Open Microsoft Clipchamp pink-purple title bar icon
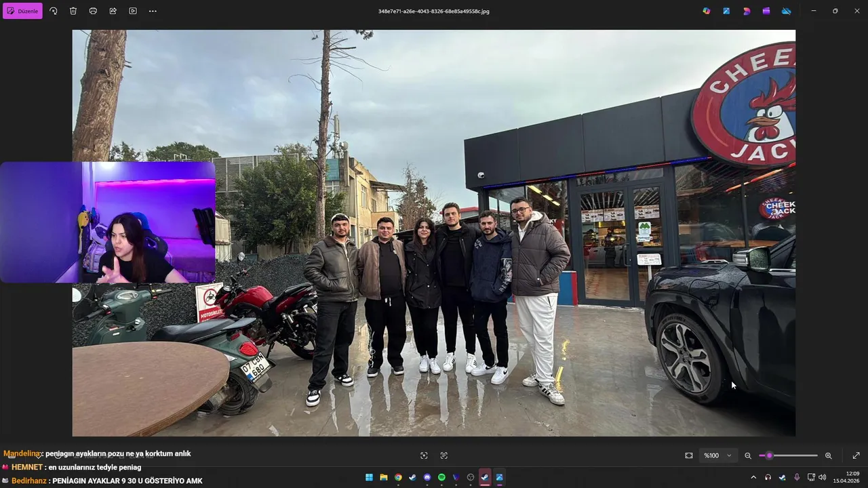The height and width of the screenshot is (488, 868). point(747,11)
